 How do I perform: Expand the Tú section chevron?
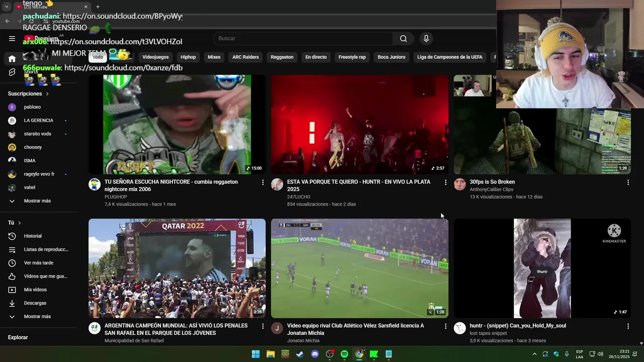[20, 223]
